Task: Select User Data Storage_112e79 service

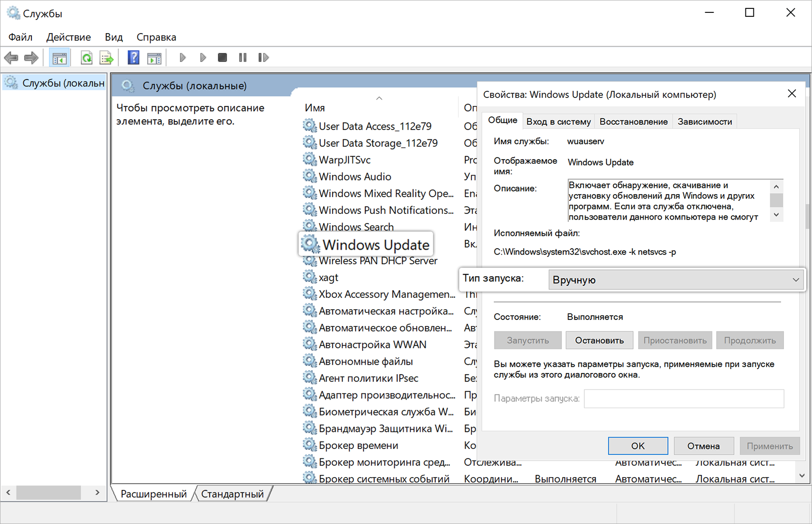Action: [378, 143]
